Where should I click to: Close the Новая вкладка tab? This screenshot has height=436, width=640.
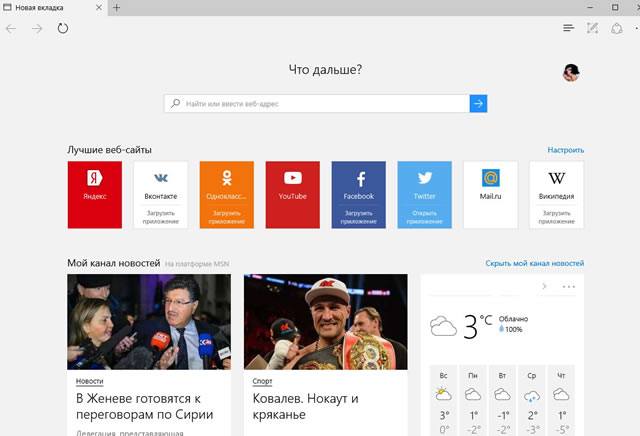pos(98,8)
